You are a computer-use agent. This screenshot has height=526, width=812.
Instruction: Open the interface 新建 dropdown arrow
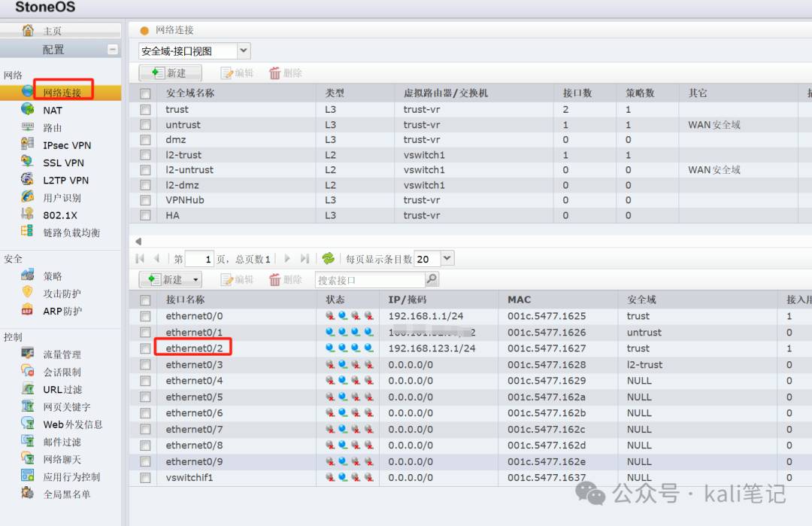click(195, 280)
